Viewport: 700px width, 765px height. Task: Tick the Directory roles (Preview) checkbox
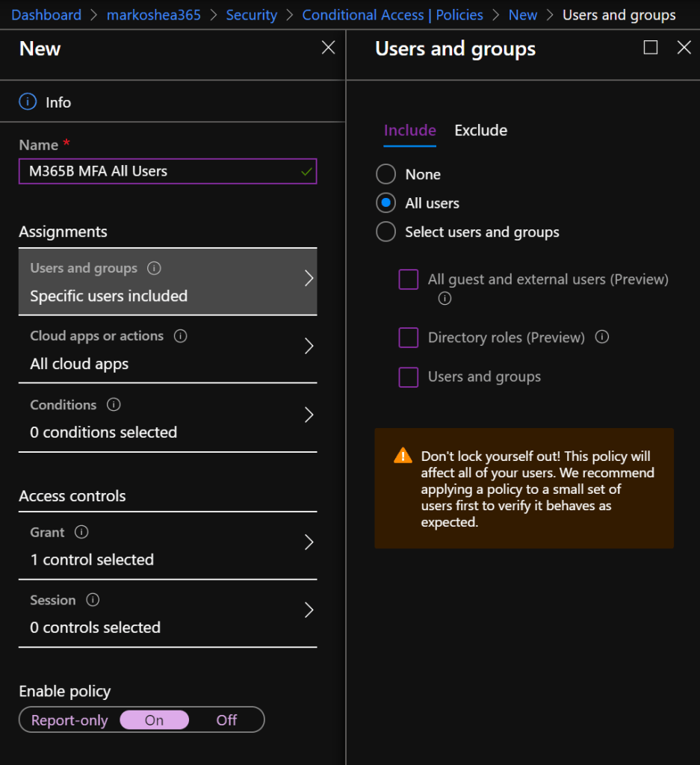pyautogui.click(x=408, y=338)
